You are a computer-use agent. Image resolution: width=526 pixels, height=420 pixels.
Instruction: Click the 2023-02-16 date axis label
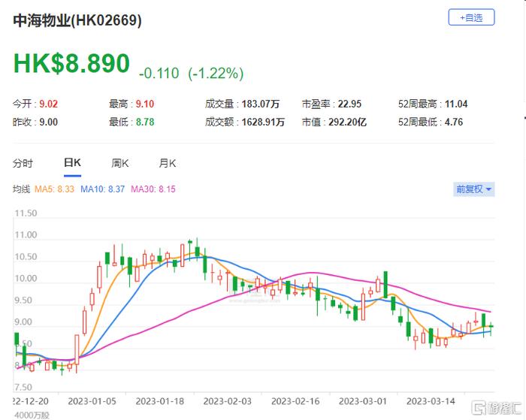[x=295, y=401]
